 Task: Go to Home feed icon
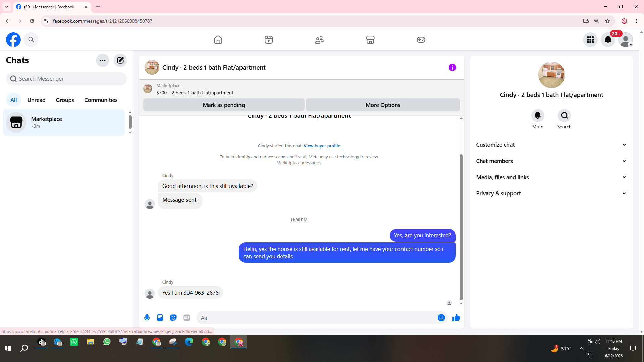pos(218,40)
